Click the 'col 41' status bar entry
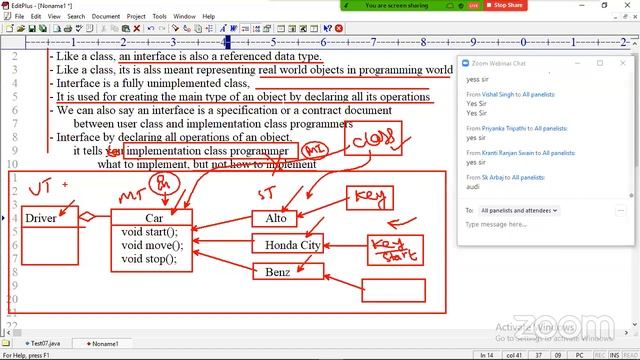 pyautogui.click(x=513, y=355)
